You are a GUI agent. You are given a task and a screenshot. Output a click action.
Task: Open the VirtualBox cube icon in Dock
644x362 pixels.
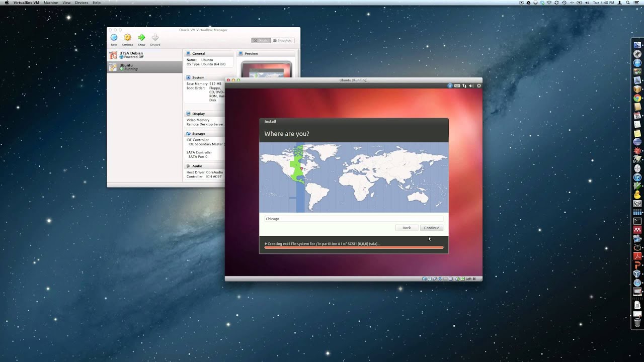[x=637, y=274]
